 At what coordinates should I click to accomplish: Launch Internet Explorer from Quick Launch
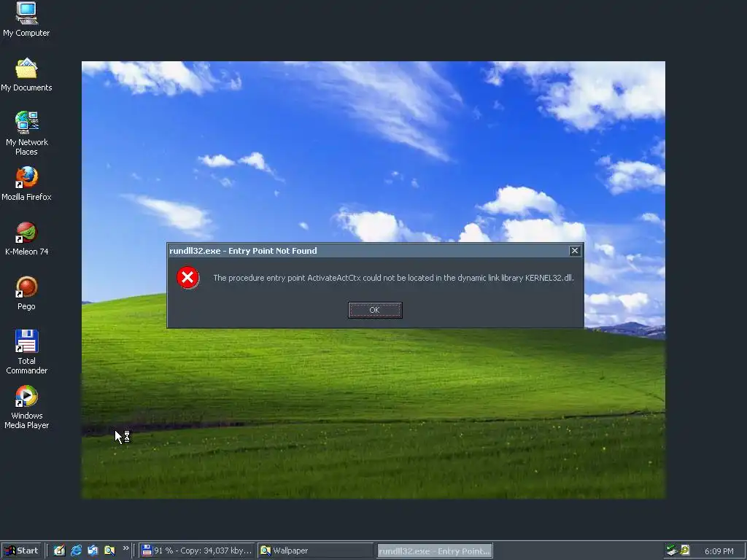76,551
